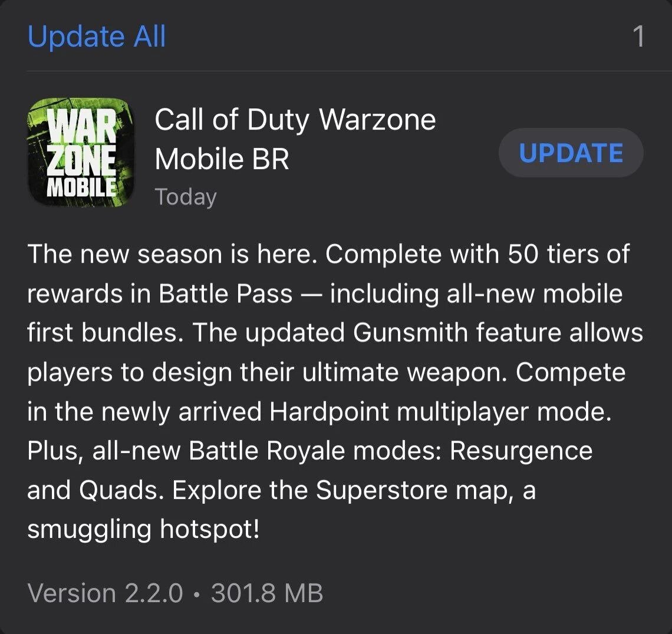Tap the word 'Quads' in description
The height and width of the screenshot is (634, 672).
(118, 490)
